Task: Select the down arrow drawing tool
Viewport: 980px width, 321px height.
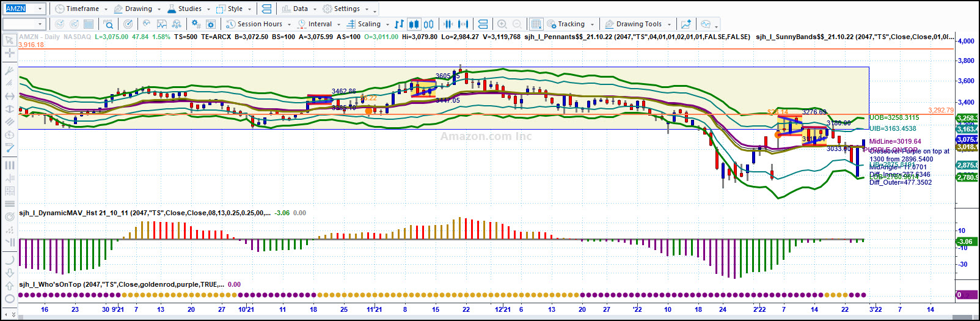Action: [x=9, y=273]
